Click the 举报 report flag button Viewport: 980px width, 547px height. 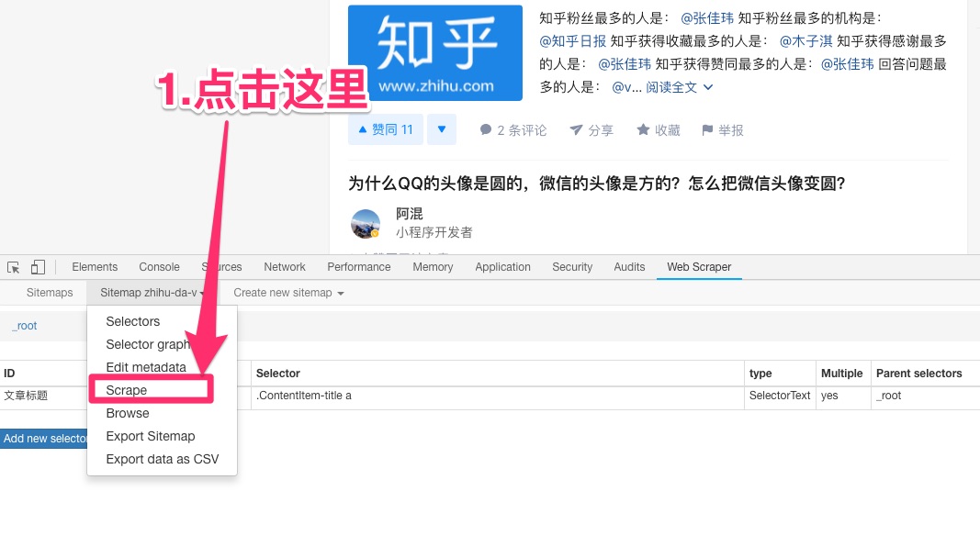tap(723, 130)
